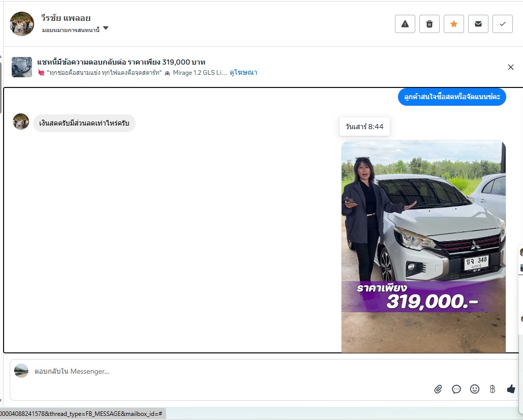Select customer message เงินสดครับมีส่วนลดเท่าไหร่ครับ
The height and width of the screenshot is (420, 523).
84,123
